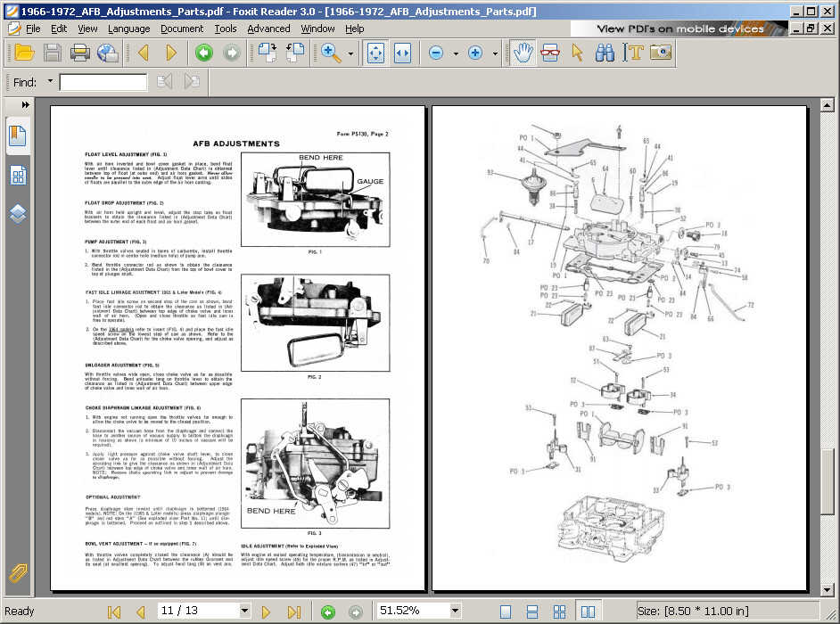This screenshot has width=840, height=624.
Task: Click the vertical scrollbar up arrow
Action: [x=828, y=105]
